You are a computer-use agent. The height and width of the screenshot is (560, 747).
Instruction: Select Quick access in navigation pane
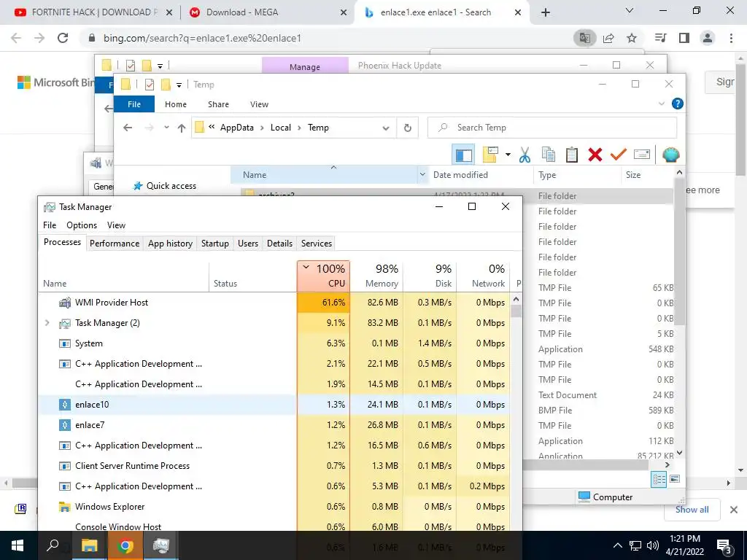coord(171,186)
